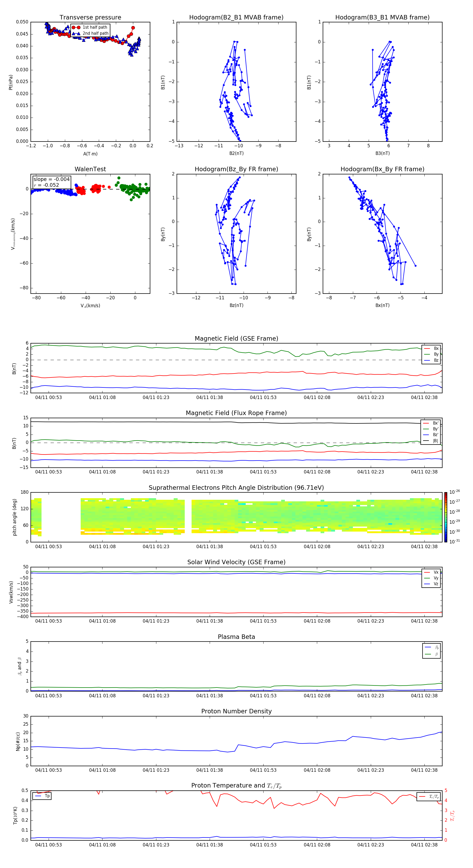
Task: Click the 'Transverse pressure' plot title
Action: click(90, 18)
